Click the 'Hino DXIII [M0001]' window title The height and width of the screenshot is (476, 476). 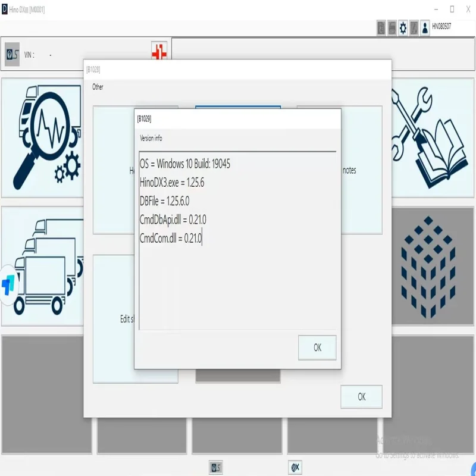[27, 10]
